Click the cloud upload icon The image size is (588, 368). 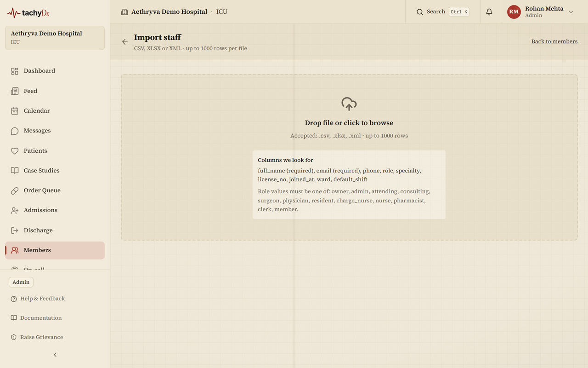tap(349, 104)
